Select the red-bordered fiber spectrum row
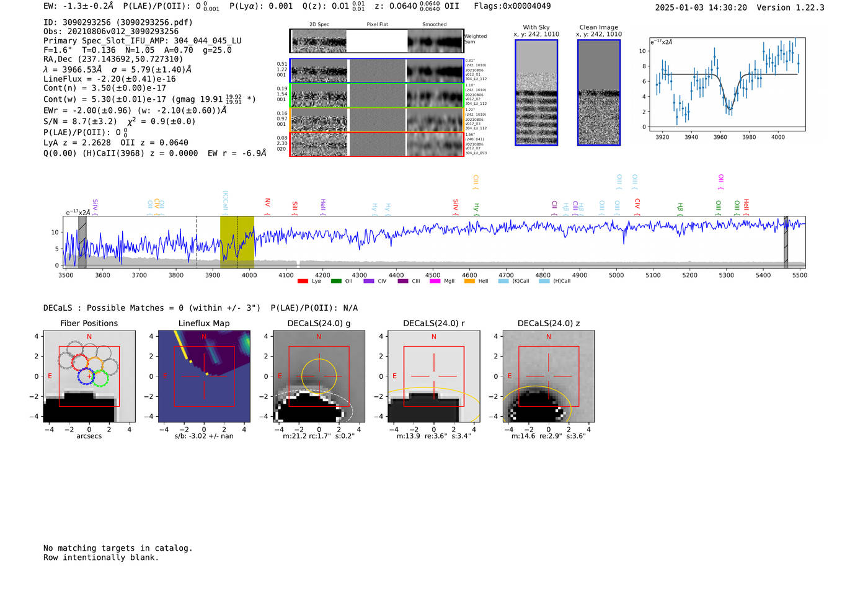Screen dimensions: 868x591 376,144
